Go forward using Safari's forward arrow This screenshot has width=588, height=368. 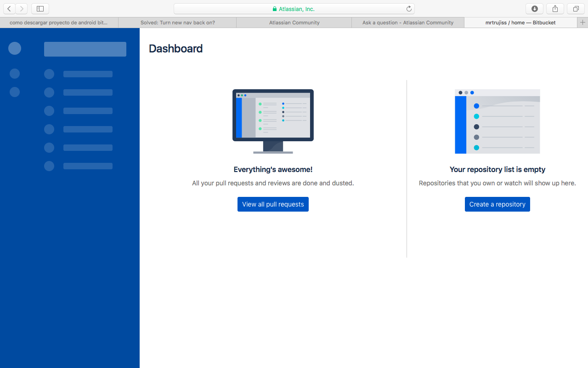(x=22, y=9)
